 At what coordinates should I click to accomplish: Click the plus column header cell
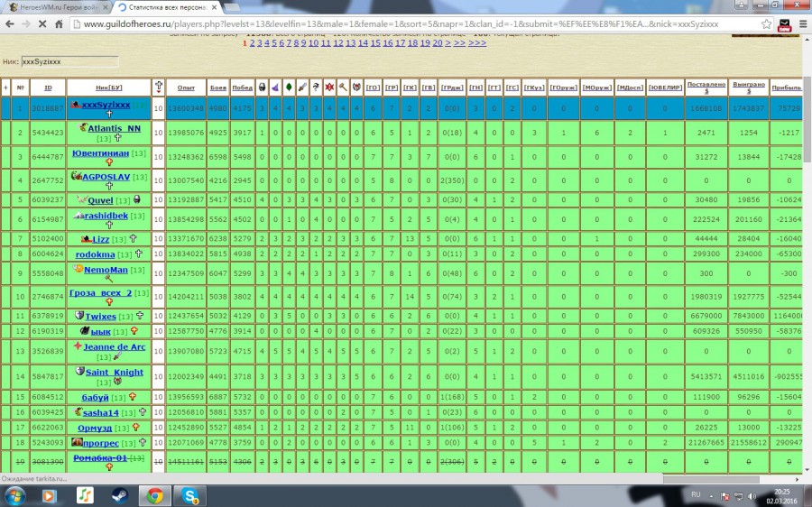coord(5,88)
